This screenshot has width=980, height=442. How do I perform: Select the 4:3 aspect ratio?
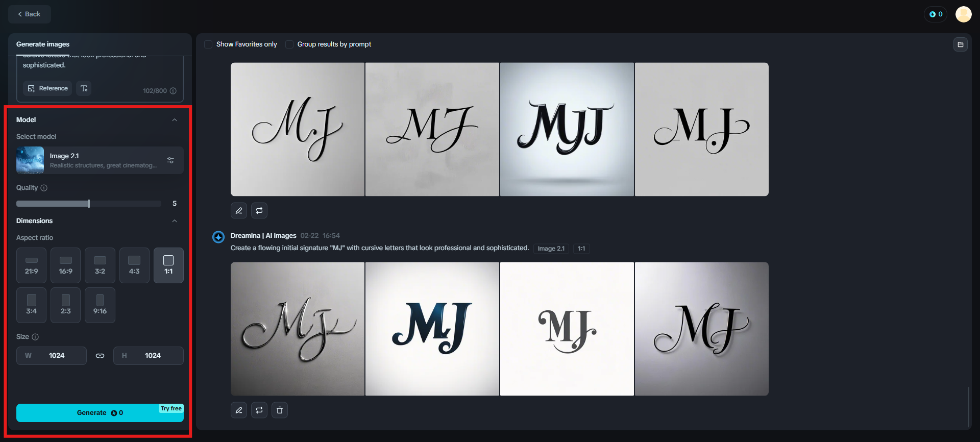(x=134, y=265)
